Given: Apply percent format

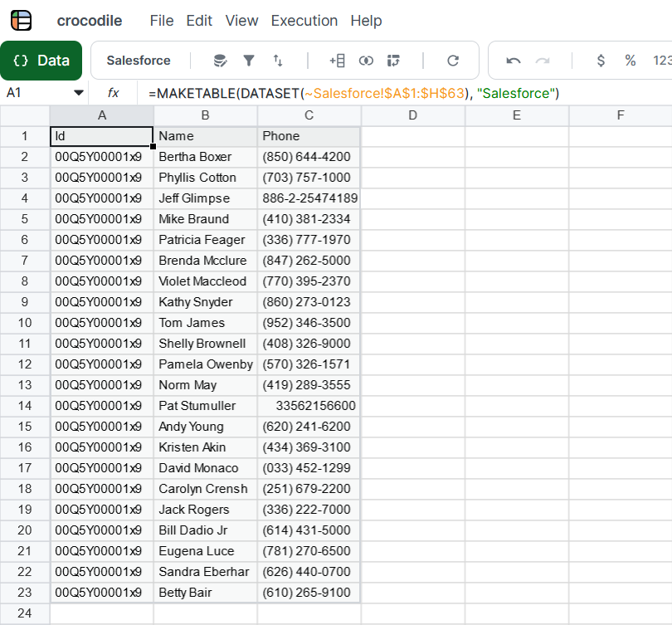Looking at the screenshot, I should click(630, 61).
